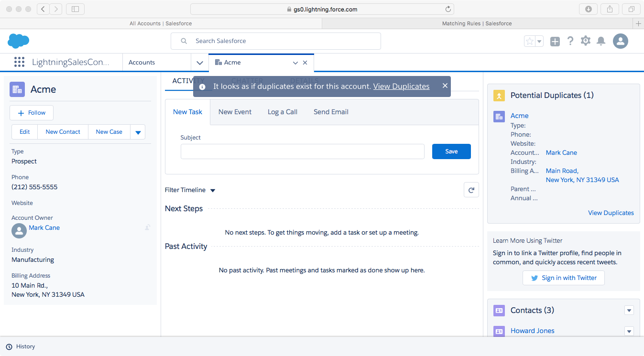The width and height of the screenshot is (644, 356).
Task: Click the info icon in duplicates banner
Action: tap(202, 86)
